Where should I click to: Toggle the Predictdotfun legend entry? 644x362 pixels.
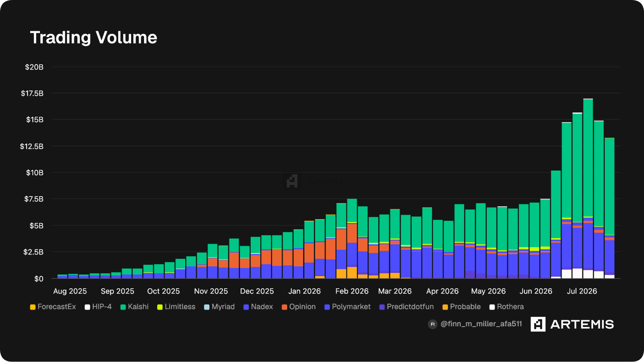pos(407,307)
